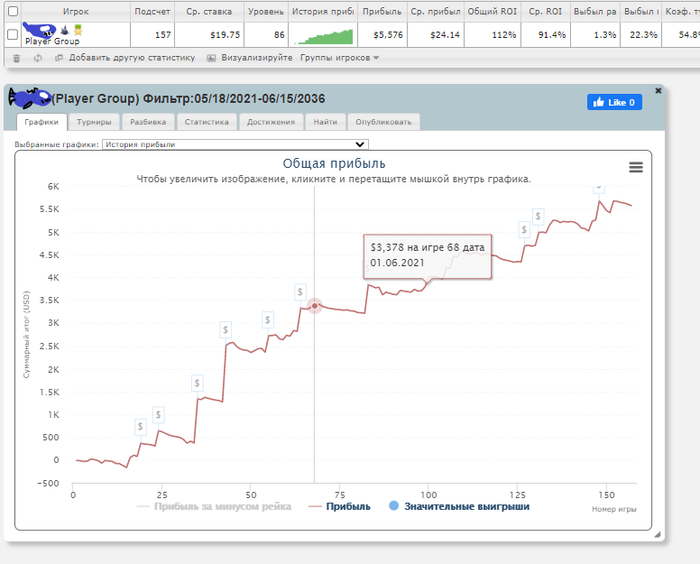Image resolution: width=700 pixels, height=564 pixels.
Task: Switch to the Турниры tab
Action: point(94,122)
